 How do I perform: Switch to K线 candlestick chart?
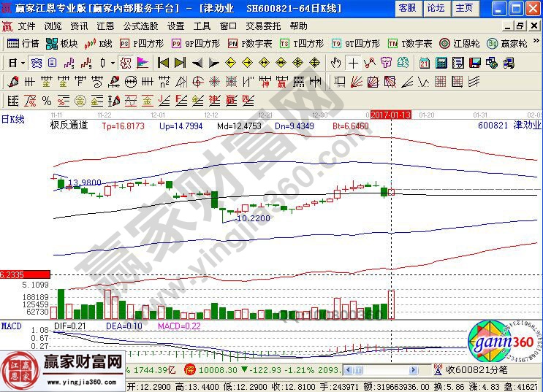(98, 44)
